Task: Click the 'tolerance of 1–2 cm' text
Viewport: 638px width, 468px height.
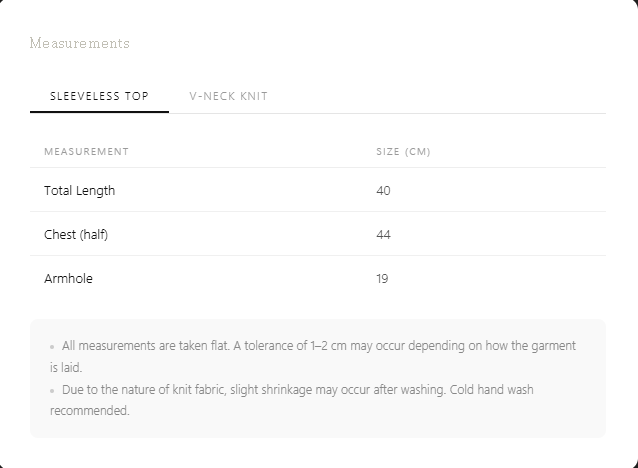Action: click(295, 346)
